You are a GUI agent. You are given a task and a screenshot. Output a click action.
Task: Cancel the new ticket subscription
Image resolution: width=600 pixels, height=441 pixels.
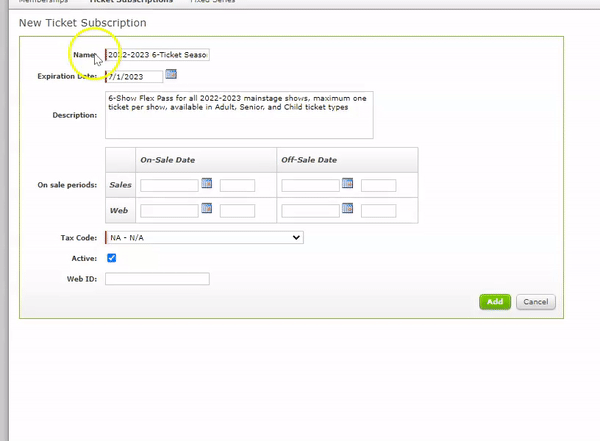click(536, 302)
